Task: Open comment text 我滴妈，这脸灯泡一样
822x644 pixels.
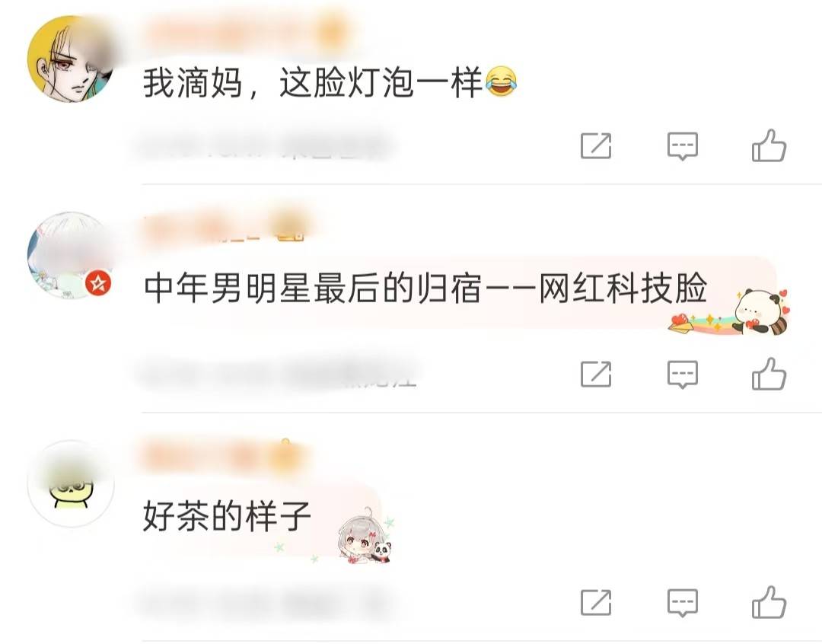Action: coord(330,83)
